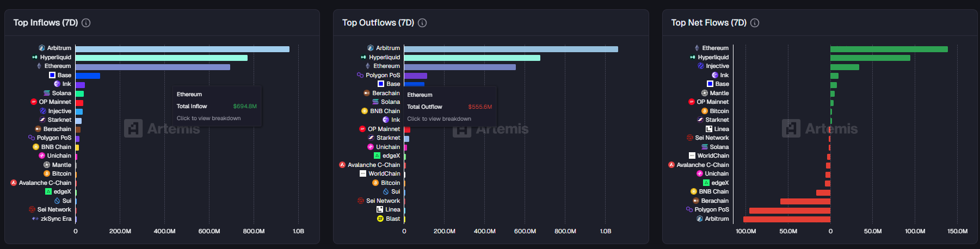This screenshot has height=249, width=980.
Task: Select the green Ethereum bar in Top Net Flows
Action: point(889,49)
